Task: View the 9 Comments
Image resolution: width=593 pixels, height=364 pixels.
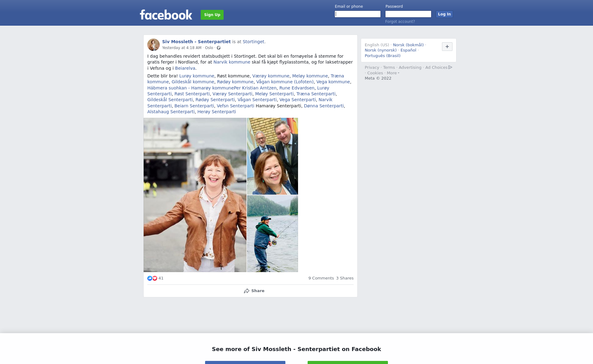Action: click(321, 278)
